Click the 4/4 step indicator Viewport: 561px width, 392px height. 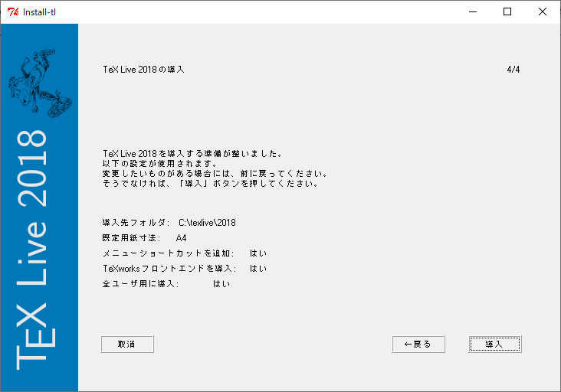513,70
